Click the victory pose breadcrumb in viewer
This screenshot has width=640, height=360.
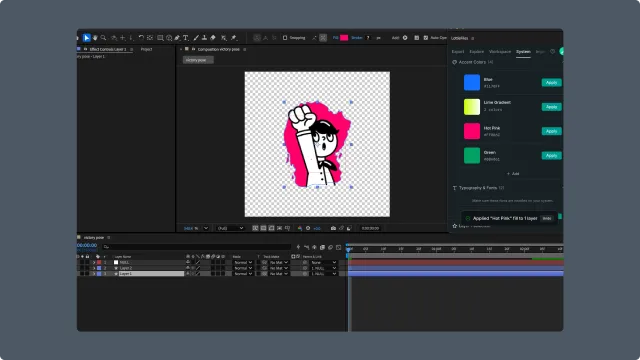click(198, 60)
